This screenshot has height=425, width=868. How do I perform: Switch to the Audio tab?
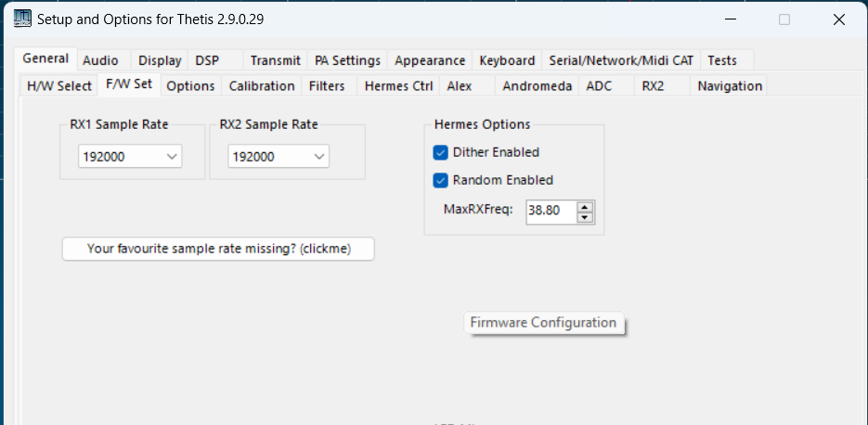(x=100, y=60)
